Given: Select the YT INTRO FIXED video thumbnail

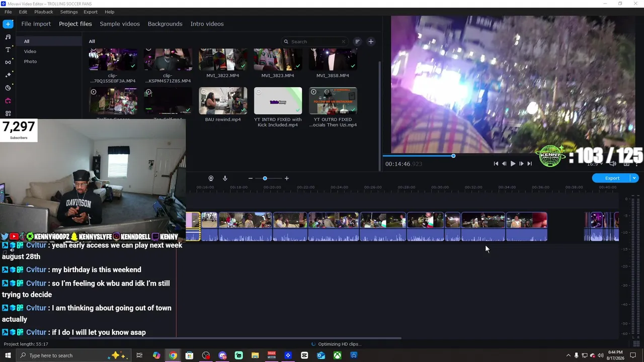Looking at the screenshot, I should (278, 101).
